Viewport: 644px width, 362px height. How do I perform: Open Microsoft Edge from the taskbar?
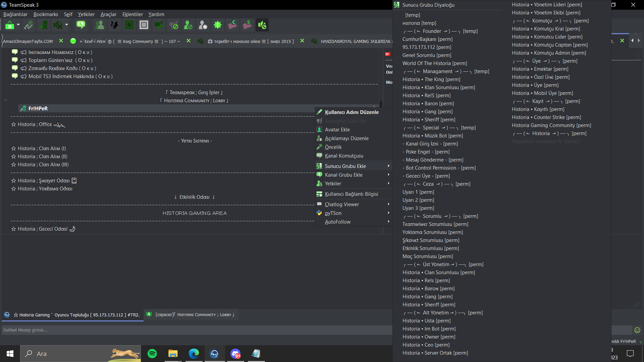(x=194, y=354)
